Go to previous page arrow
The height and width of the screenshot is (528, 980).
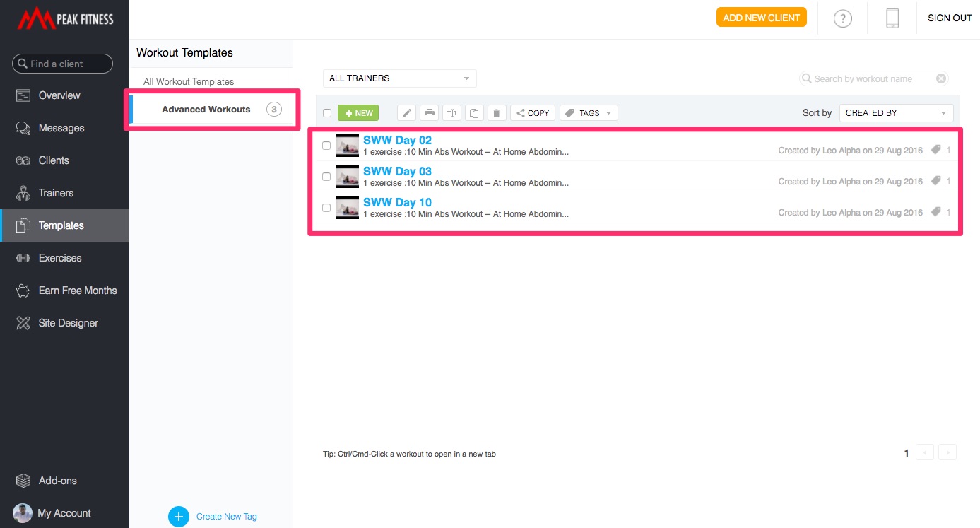pos(925,453)
